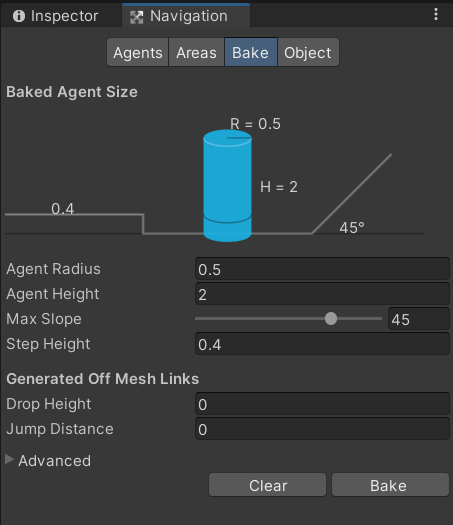This screenshot has height=525, width=453.
Task: Select the Agents tab button
Action: (138, 53)
